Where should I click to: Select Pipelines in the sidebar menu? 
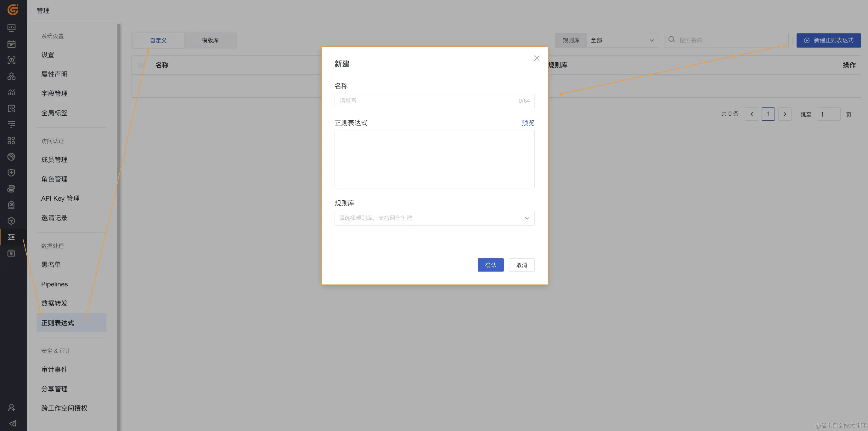(x=54, y=284)
